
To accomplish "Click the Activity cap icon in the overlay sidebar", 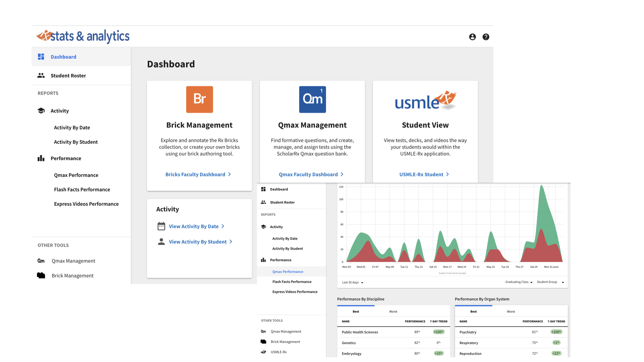I will click(x=263, y=227).
